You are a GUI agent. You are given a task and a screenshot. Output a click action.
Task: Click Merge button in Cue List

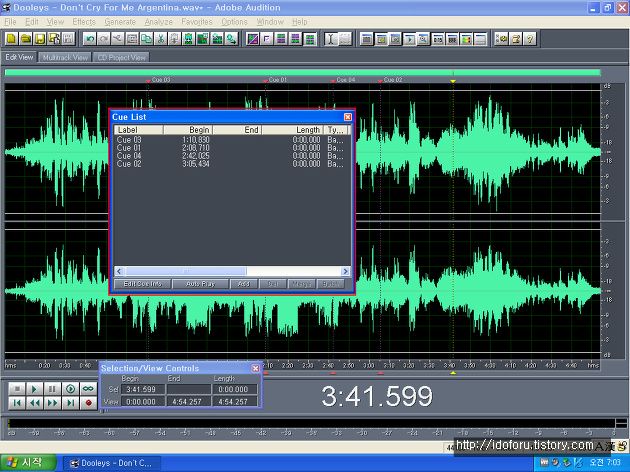point(302,284)
